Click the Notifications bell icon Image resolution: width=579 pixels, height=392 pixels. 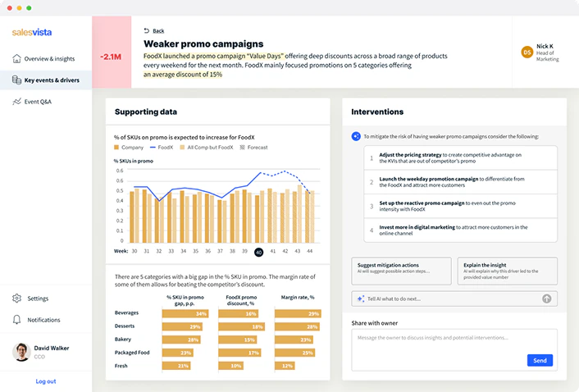point(16,320)
